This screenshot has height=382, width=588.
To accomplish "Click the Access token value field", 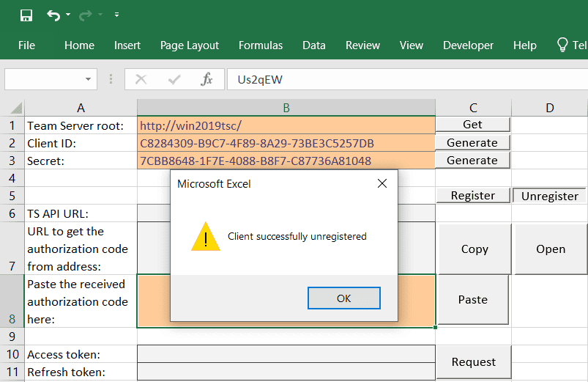I will tap(286, 354).
